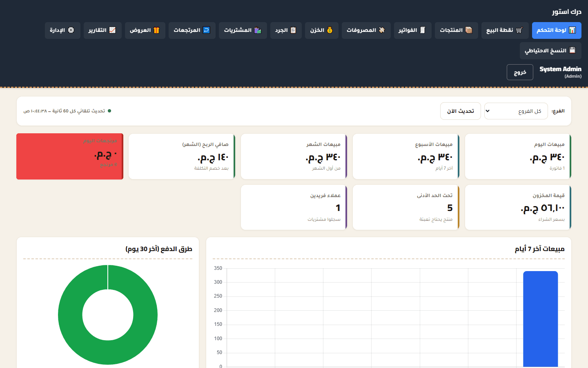Screen dimensions: 588x368
Task: Click the تحديث الآن button
Action: (x=461, y=111)
